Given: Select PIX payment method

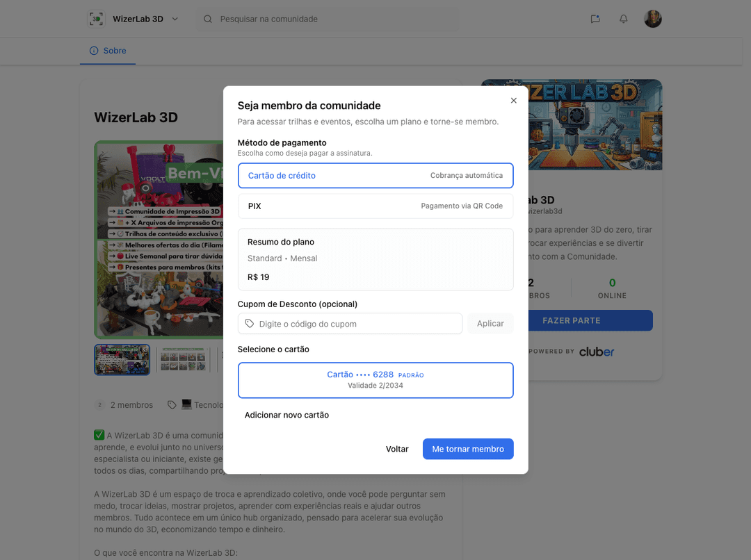Looking at the screenshot, I should click(375, 206).
